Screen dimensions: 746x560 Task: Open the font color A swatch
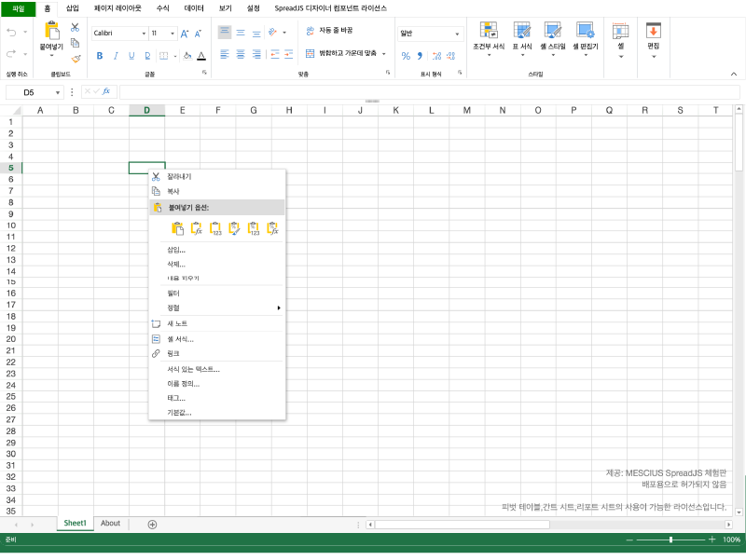pyautogui.click(x=201, y=56)
